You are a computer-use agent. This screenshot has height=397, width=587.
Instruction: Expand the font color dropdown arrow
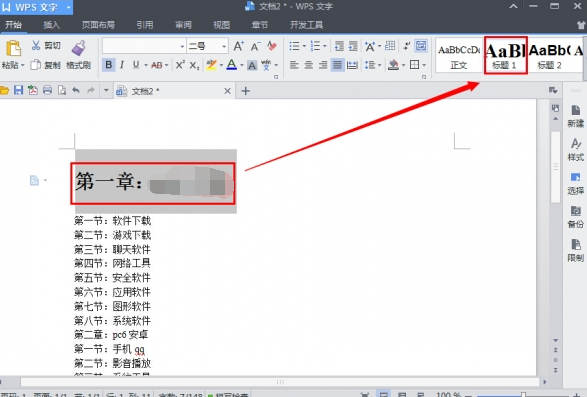point(242,65)
